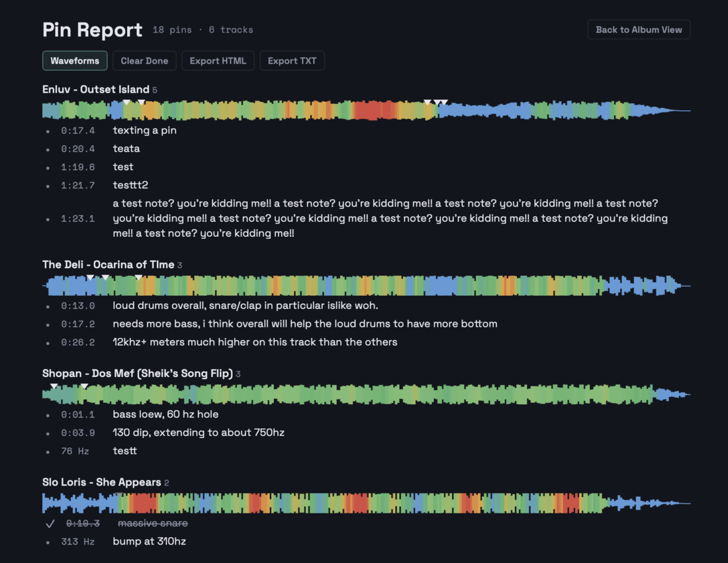Open Slo Loris - She Appears title
The height and width of the screenshot is (563, 728).
[x=102, y=482]
